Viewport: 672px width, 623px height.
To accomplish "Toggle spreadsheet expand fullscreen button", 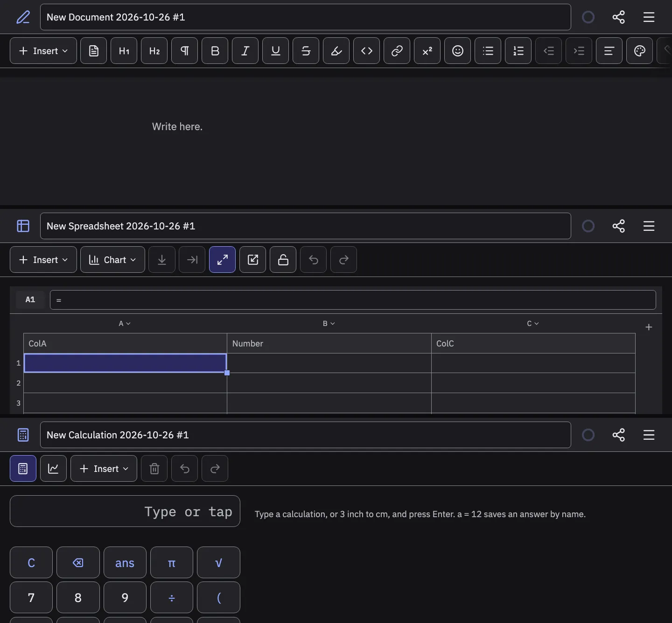I will pos(222,260).
